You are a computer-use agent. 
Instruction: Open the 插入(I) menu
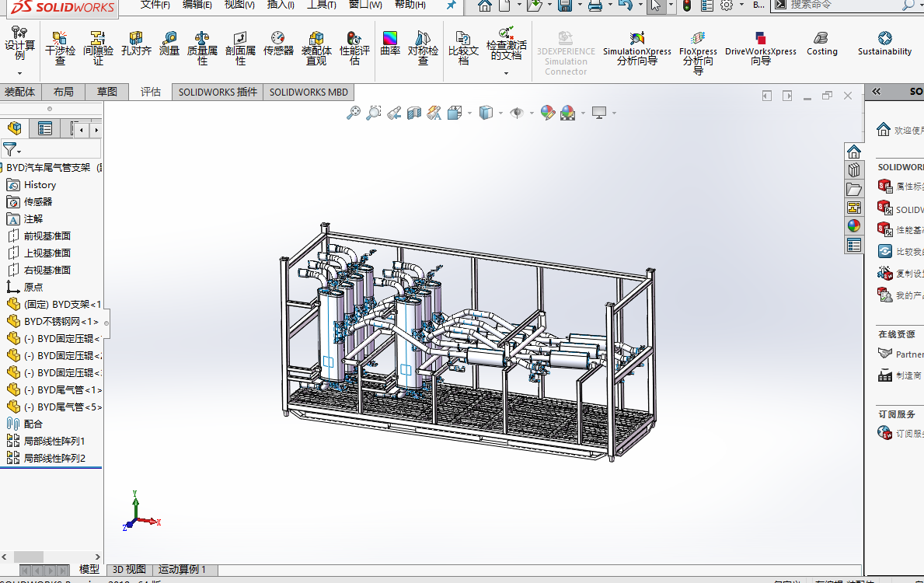281,5
